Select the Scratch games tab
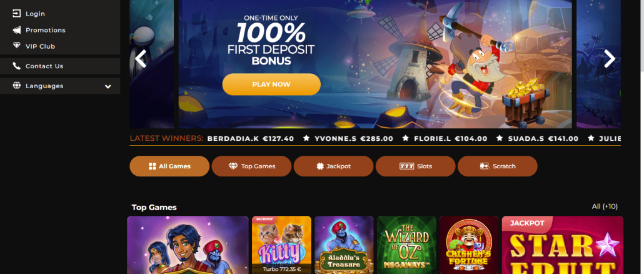 (497, 166)
